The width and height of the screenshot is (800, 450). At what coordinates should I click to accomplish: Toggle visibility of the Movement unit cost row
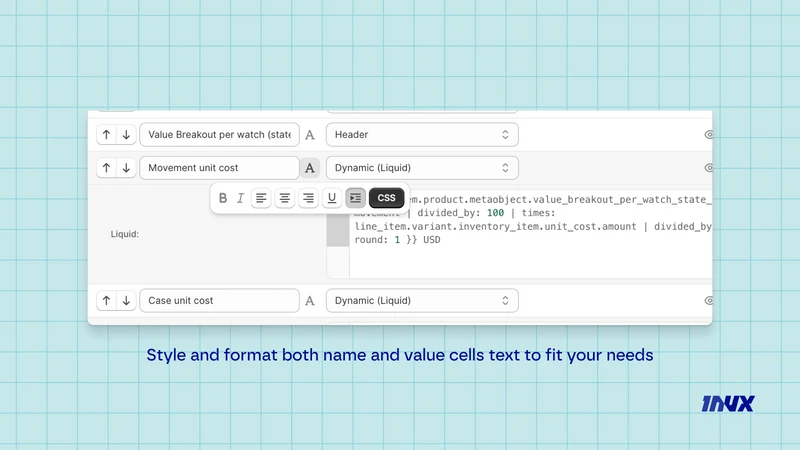708,168
